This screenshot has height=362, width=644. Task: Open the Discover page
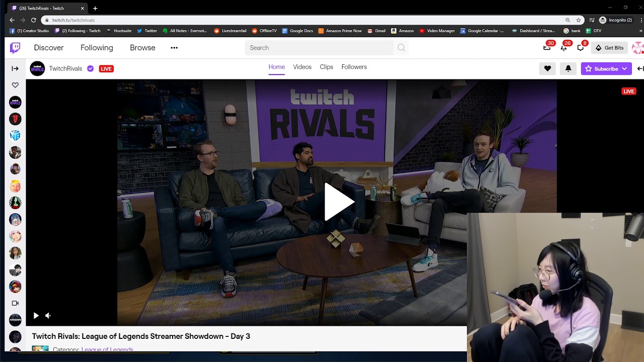[x=49, y=48]
